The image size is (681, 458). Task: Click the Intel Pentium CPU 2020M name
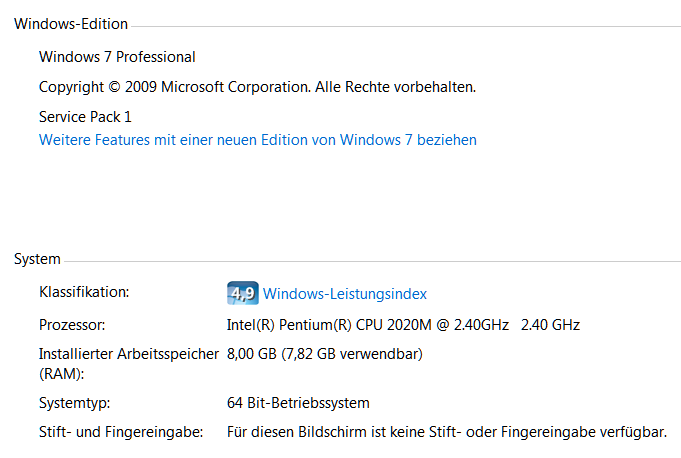(x=368, y=324)
